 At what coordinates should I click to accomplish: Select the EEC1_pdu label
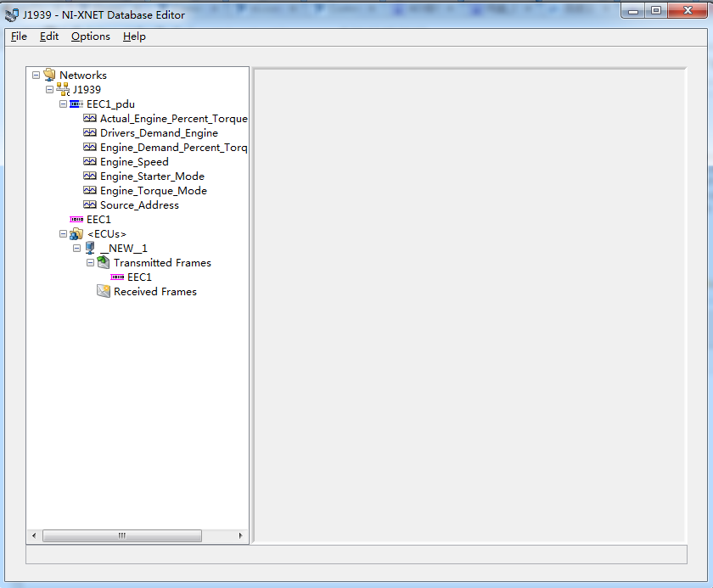[x=110, y=104]
